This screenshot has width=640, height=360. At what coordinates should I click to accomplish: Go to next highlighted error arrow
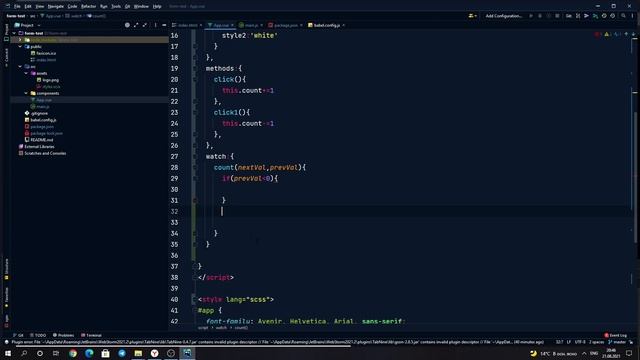[633, 35]
